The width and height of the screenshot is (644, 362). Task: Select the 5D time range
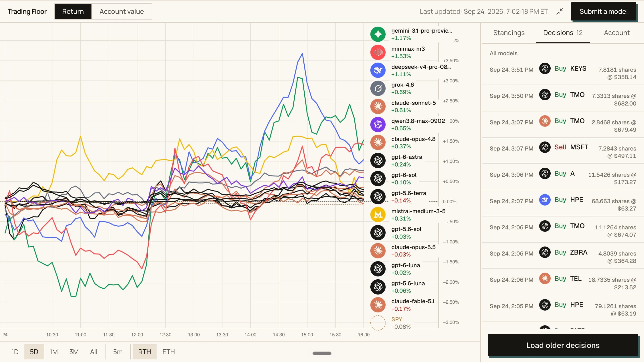pos(34,352)
